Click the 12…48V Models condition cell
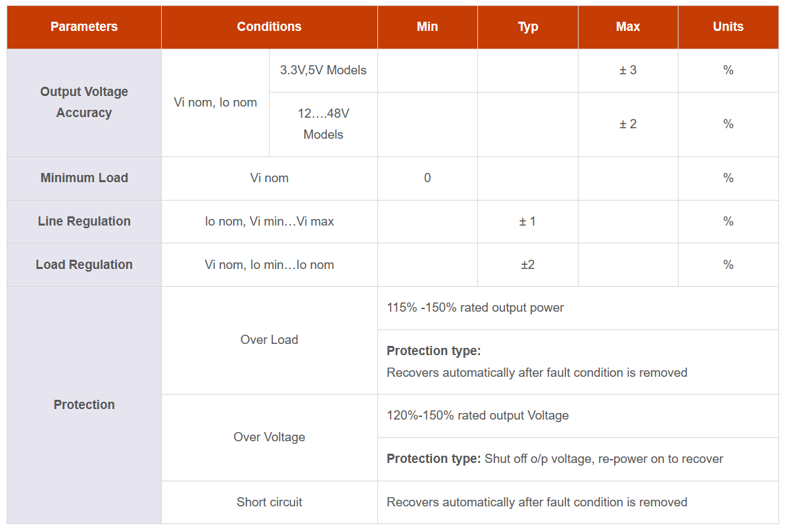 [x=323, y=124]
